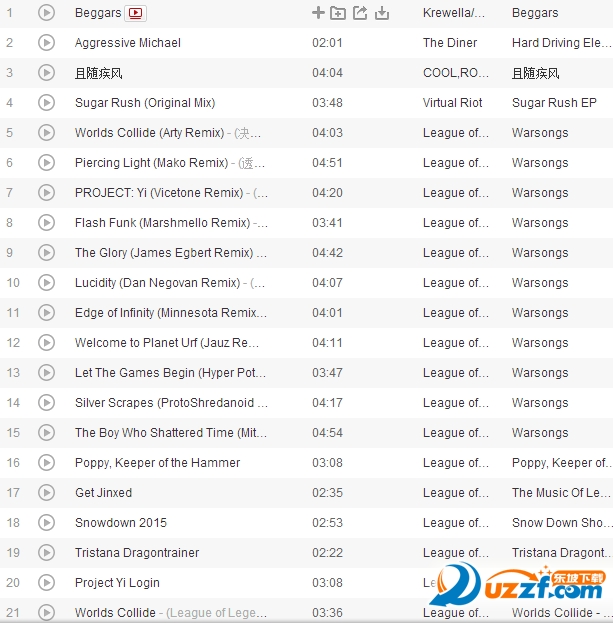The height and width of the screenshot is (623, 613).
Task: Play Project Yi Login
Action: tap(46, 582)
